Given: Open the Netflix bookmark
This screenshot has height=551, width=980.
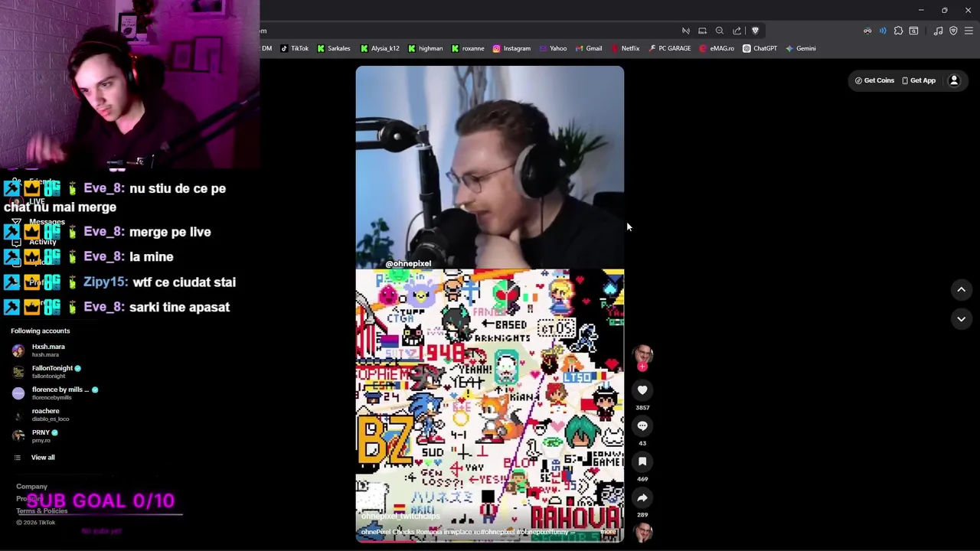Looking at the screenshot, I should [x=625, y=48].
